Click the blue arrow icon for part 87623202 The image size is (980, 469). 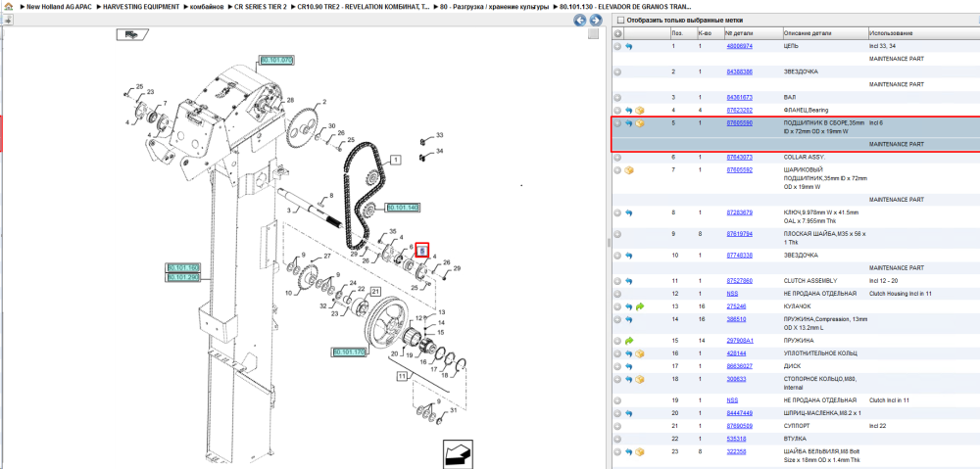coord(629,111)
